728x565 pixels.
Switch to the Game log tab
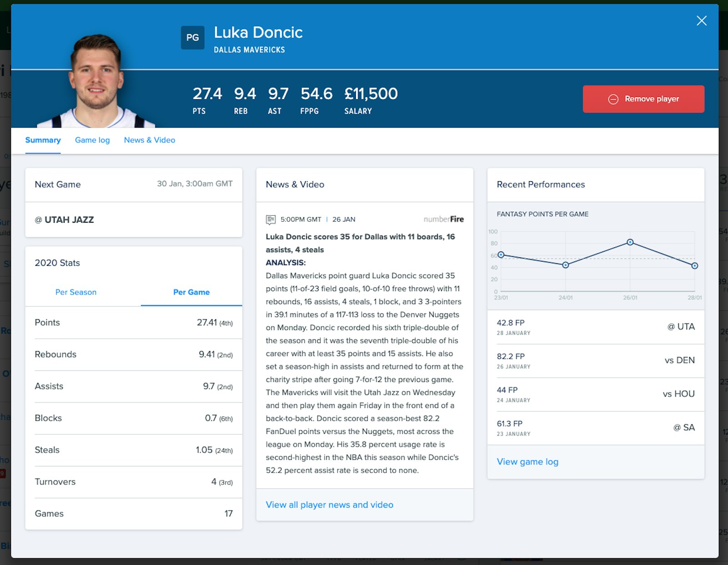(92, 140)
